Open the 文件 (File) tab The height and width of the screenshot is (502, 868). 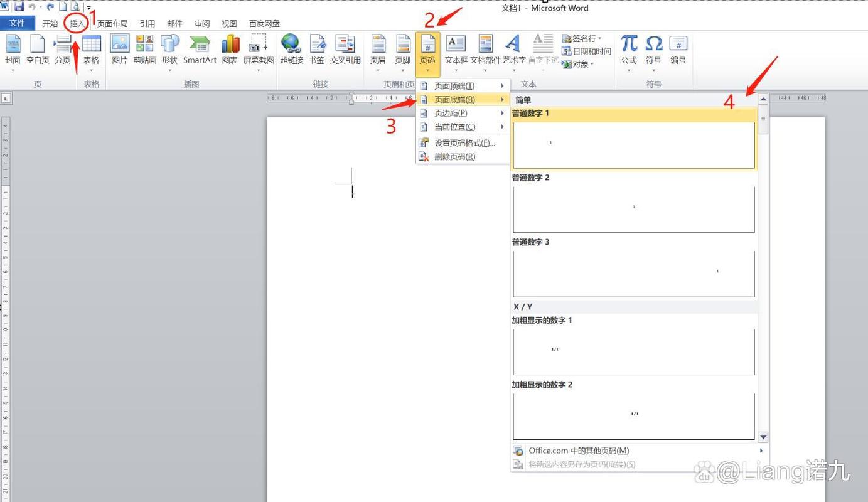(18, 23)
